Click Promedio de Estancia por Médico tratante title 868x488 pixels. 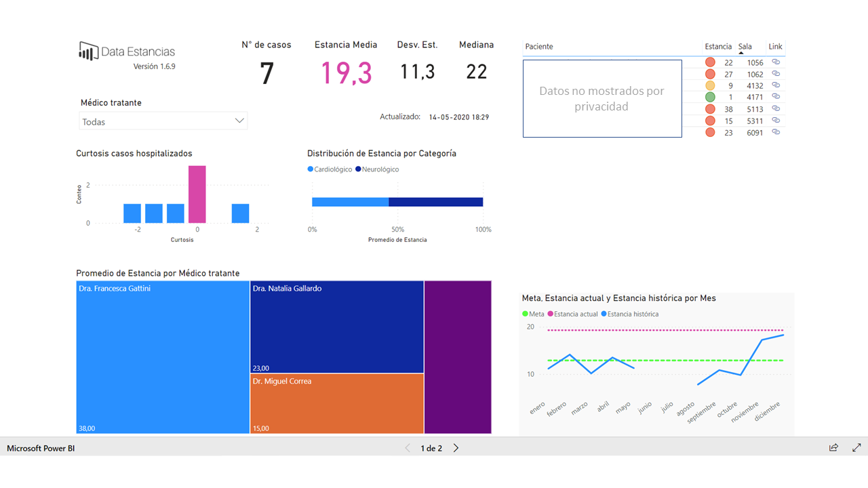tap(158, 273)
